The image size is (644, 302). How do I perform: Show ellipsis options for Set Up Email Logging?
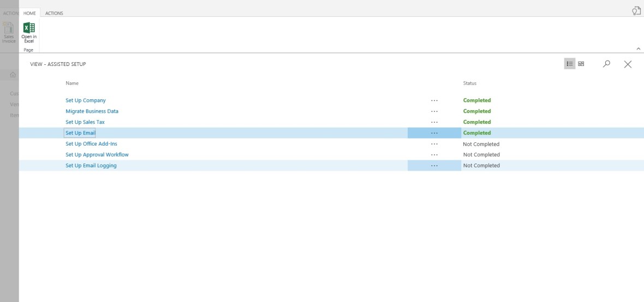point(434,166)
